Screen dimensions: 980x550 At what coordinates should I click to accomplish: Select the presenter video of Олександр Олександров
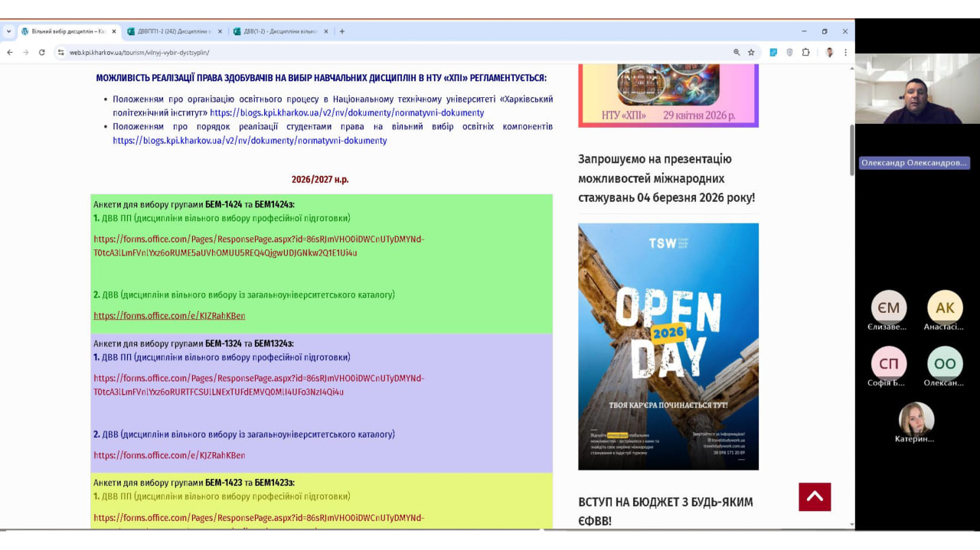(917, 89)
